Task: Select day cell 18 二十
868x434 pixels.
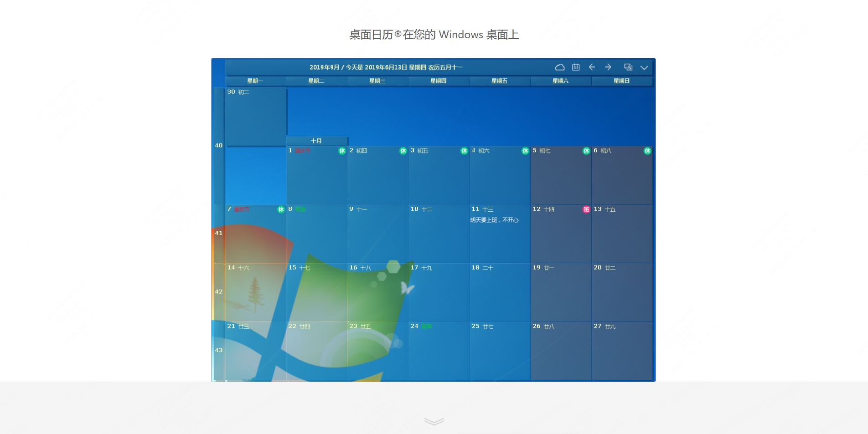Action: (500, 292)
